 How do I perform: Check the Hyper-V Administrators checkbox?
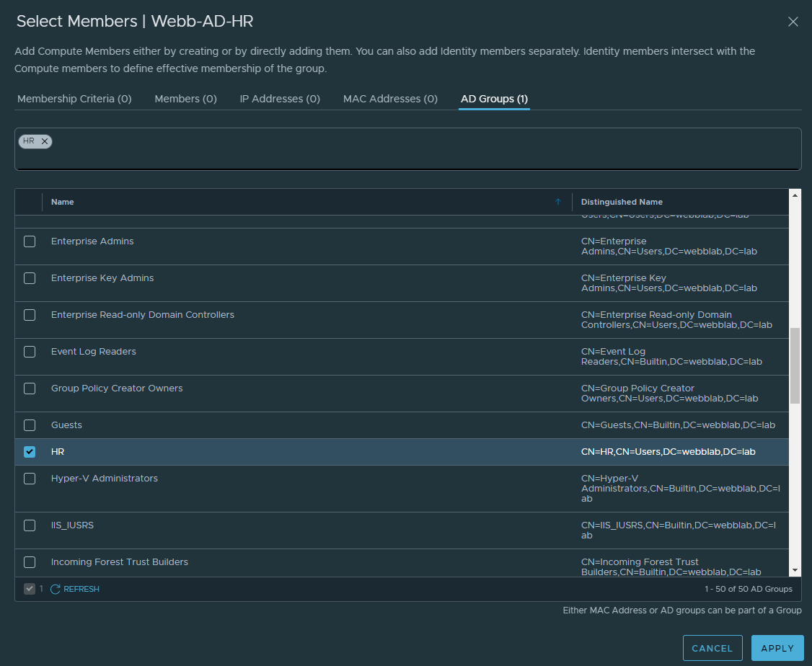[30, 479]
